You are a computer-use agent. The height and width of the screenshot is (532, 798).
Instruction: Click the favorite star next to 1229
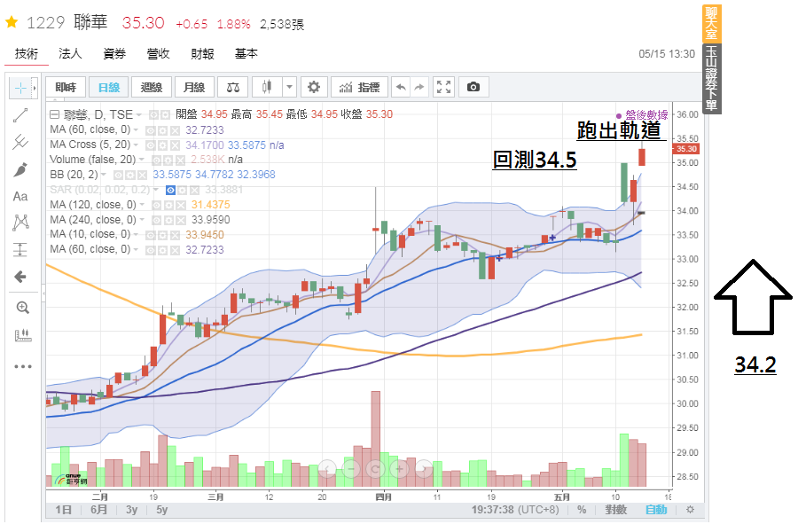point(12,22)
